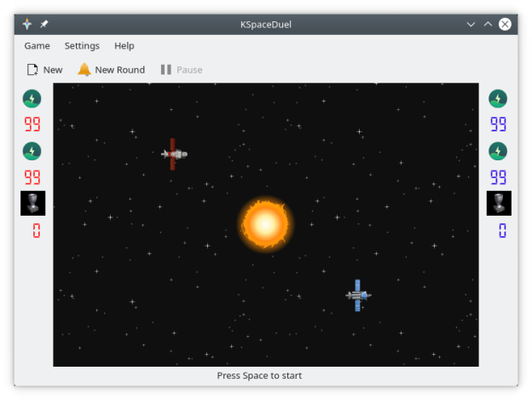Image resolution: width=532 pixels, height=400 pixels.
Task: Click the red player's wins trophy icon
Action: point(32,203)
